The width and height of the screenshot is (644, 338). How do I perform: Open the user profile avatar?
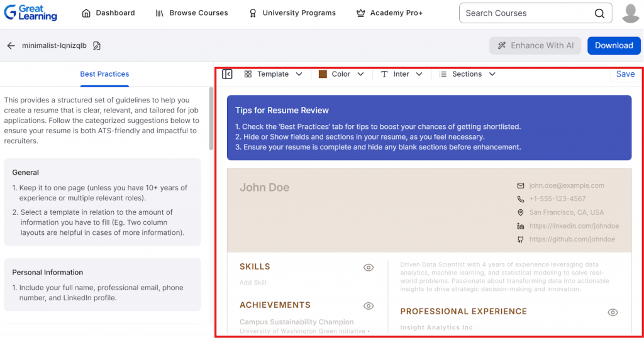tap(630, 13)
